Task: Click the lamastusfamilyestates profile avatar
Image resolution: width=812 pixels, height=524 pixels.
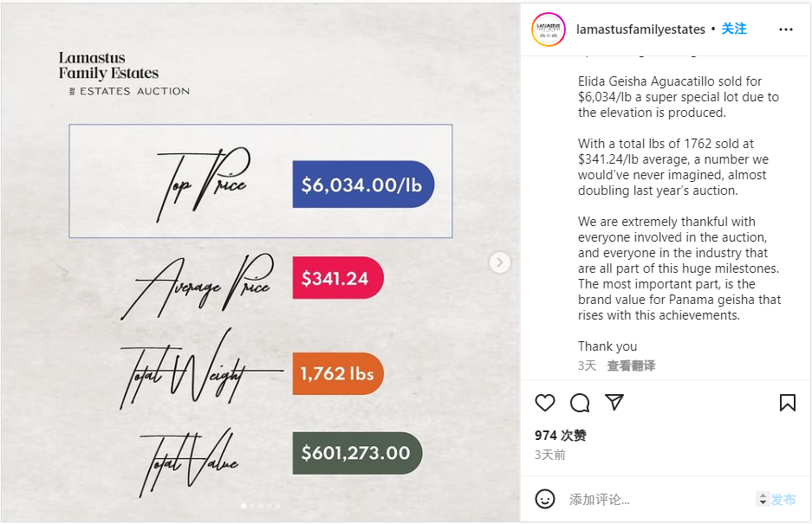Action: click(x=549, y=29)
